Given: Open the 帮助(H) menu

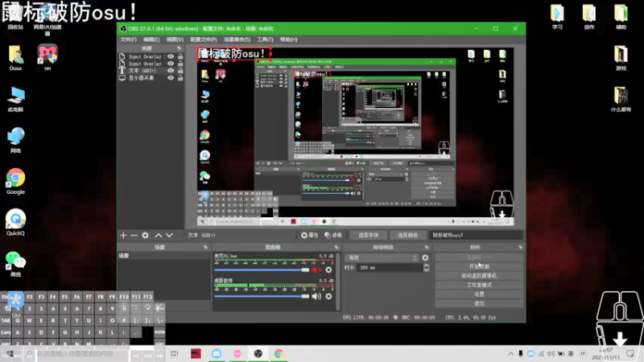Looking at the screenshot, I should pos(289,39).
